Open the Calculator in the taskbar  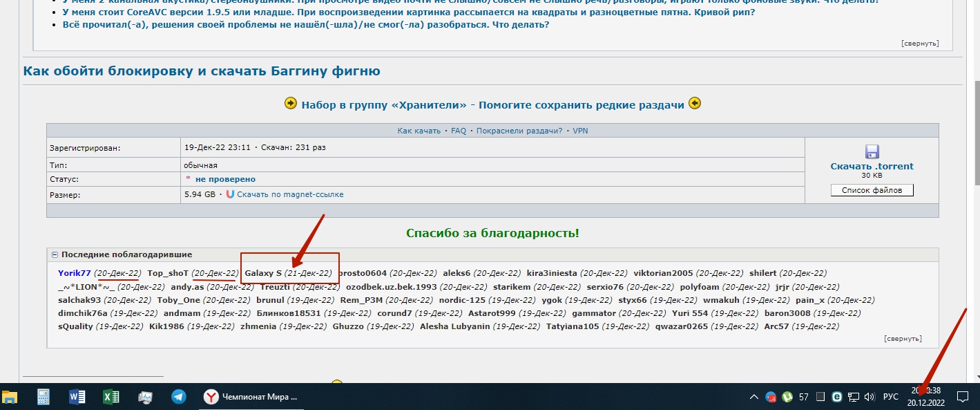click(44, 397)
